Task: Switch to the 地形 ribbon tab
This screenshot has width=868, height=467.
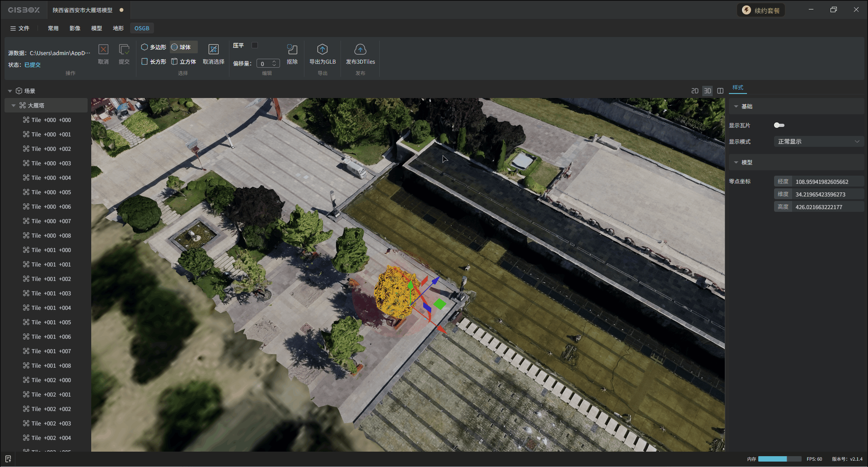Action: click(x=118, y=28)
